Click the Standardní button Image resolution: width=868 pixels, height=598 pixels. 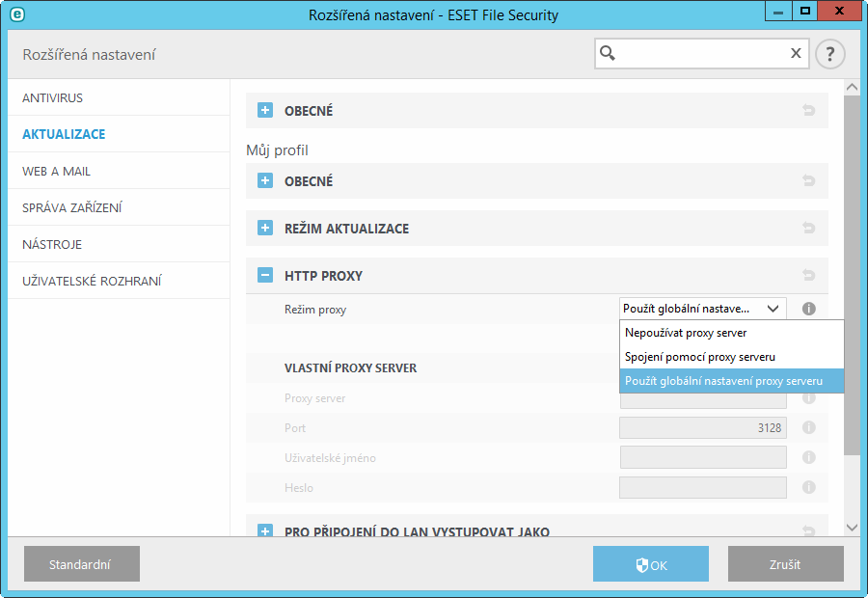tap(82, 563)
